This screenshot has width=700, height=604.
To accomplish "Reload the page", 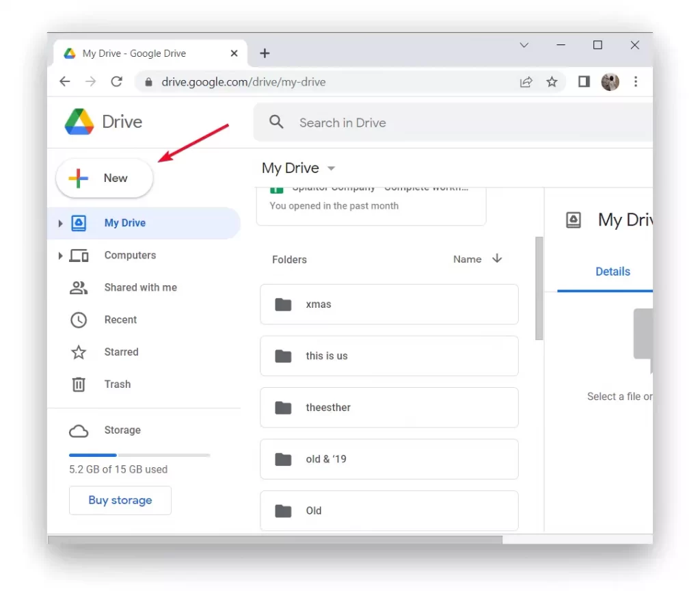I will pyautogui.click(x=116, y=82).
